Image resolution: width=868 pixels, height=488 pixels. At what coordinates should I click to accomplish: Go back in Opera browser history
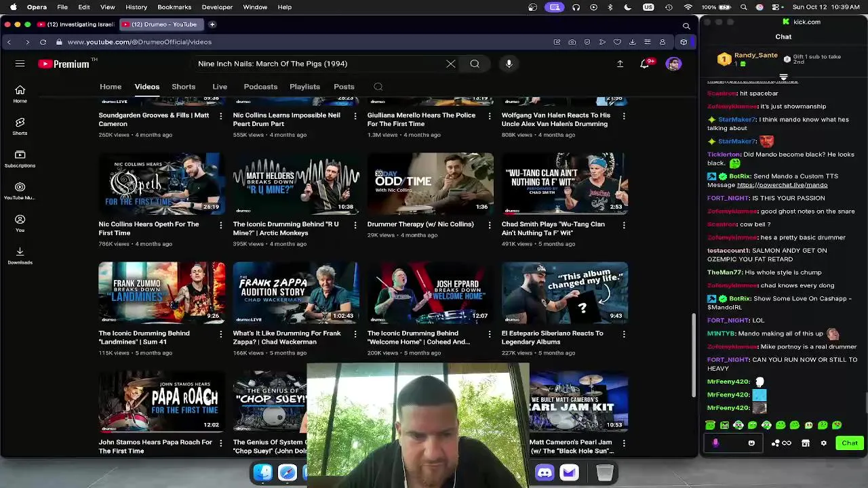pos(9,42)
